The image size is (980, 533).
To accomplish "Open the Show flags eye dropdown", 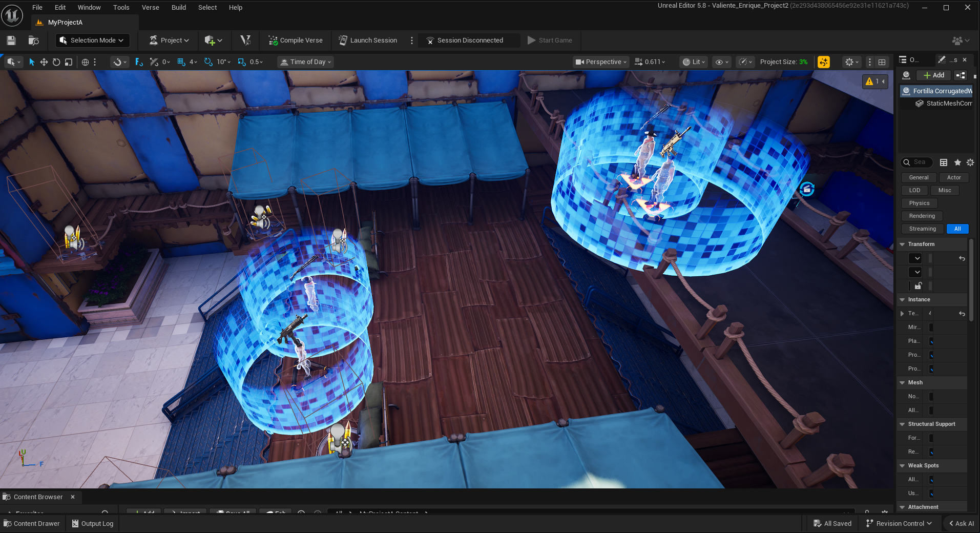I will (722, 62).
